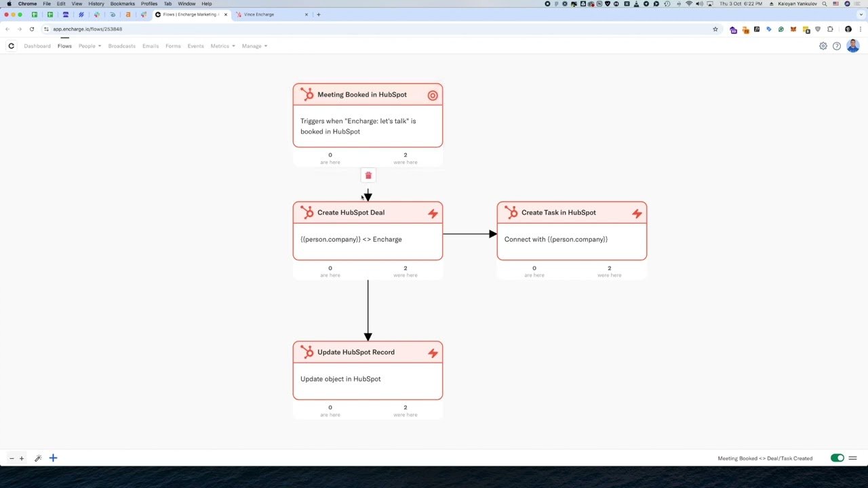Open Broadcasts in navigation
This screenshot has height=488, width=868.
point(122,46)
